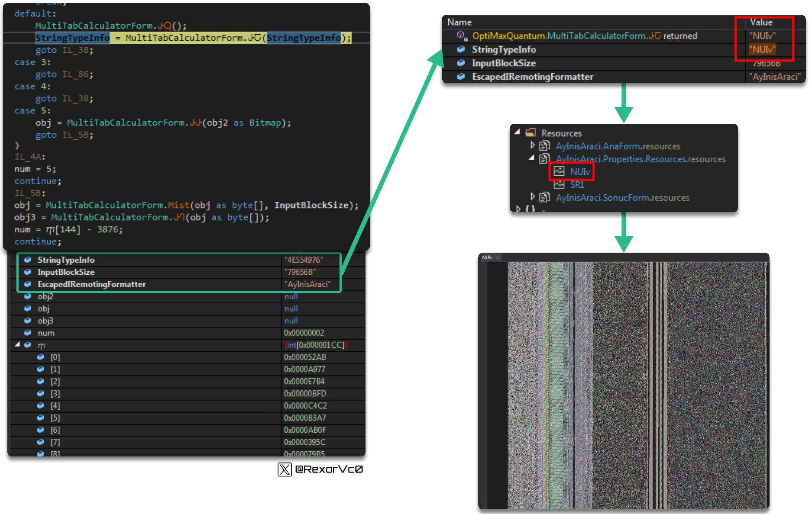Select the 0x000052AB array value
The height and width of the screenshot is (514, 812).
(305, 357)
